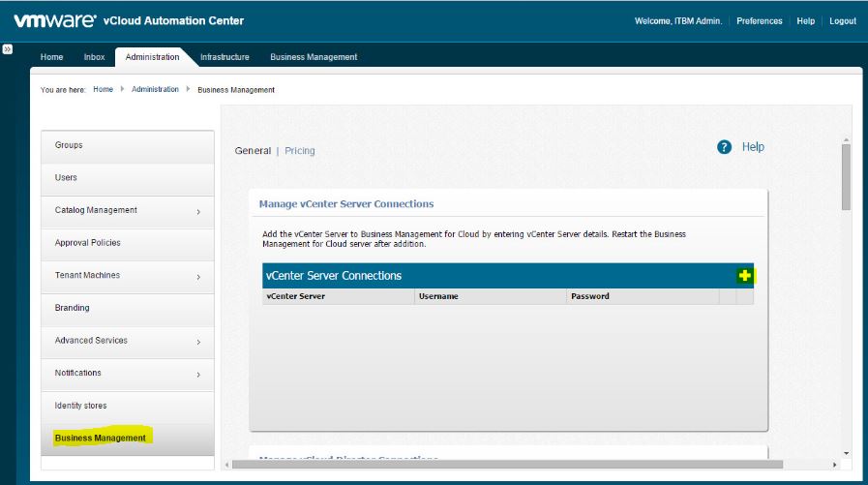Switch to the Pricing section
Screen dimensions: 868x485
299,151
